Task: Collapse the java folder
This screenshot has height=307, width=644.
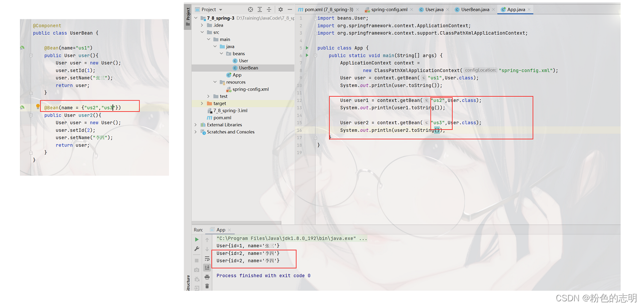Action: coord(215,47)
